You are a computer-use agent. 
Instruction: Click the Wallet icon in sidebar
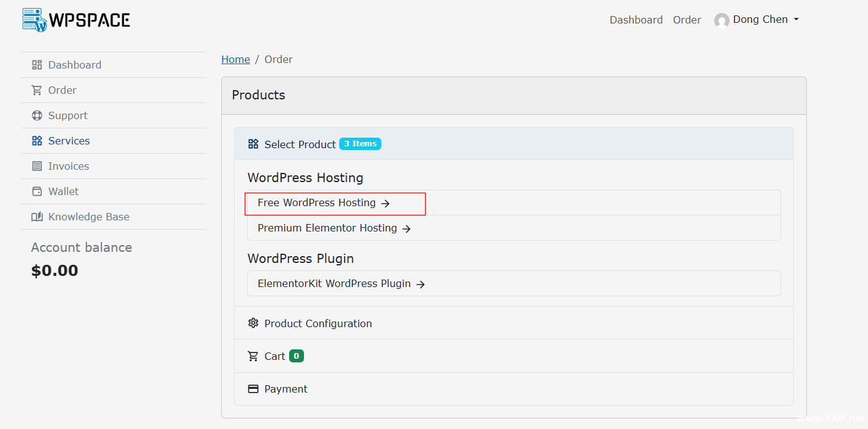[x=37, y=191]
